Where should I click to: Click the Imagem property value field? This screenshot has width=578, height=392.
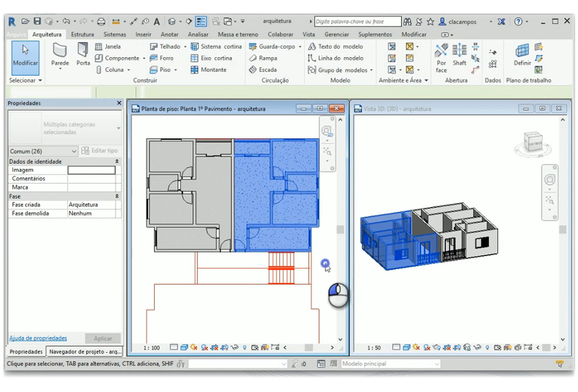(91, 170)
